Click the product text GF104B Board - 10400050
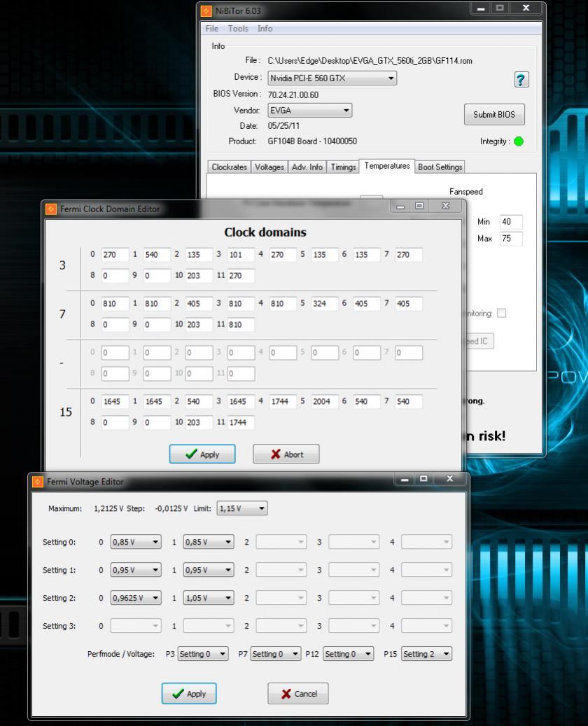 [x=312, y=141]
